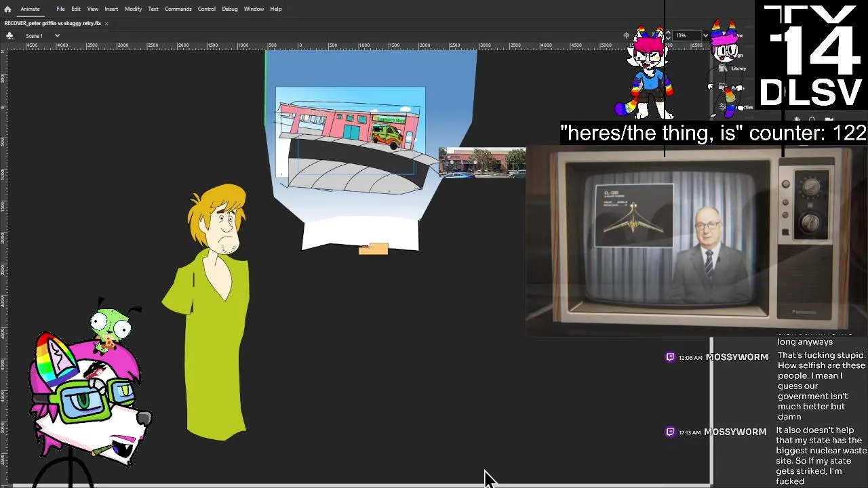Open the Commands menu

(178, 9)
